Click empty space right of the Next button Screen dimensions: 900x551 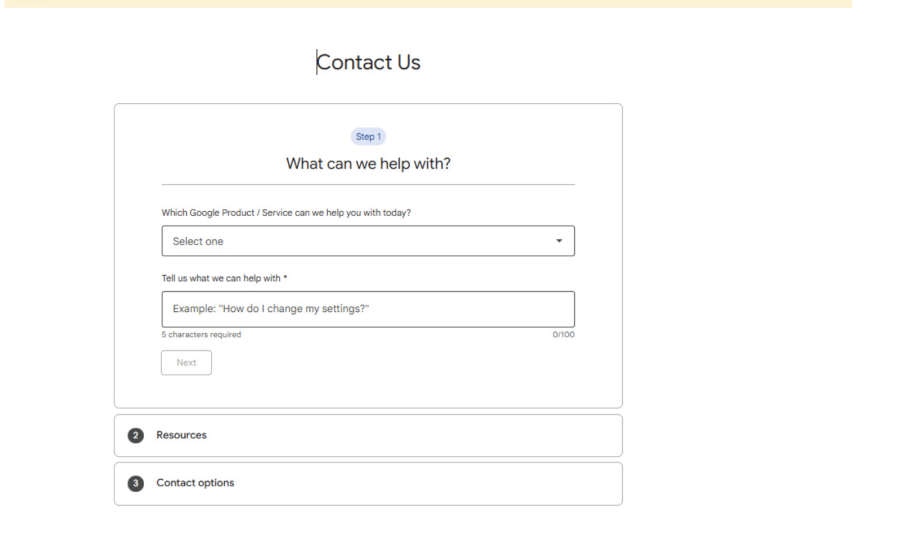pos(400,363)
